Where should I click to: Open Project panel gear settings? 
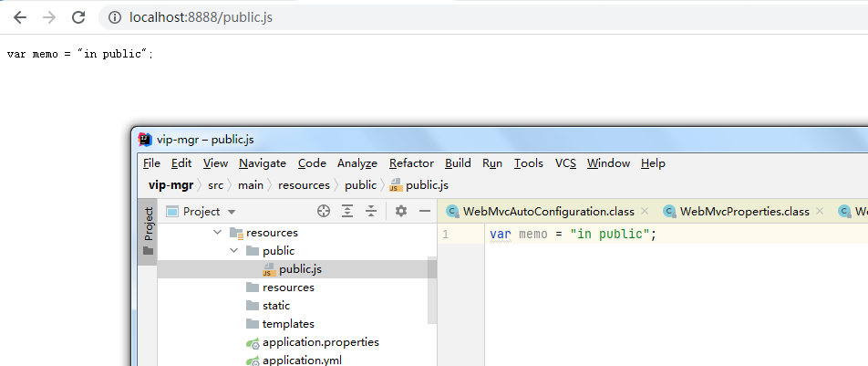pyautogui.click(x=401, y=211)
